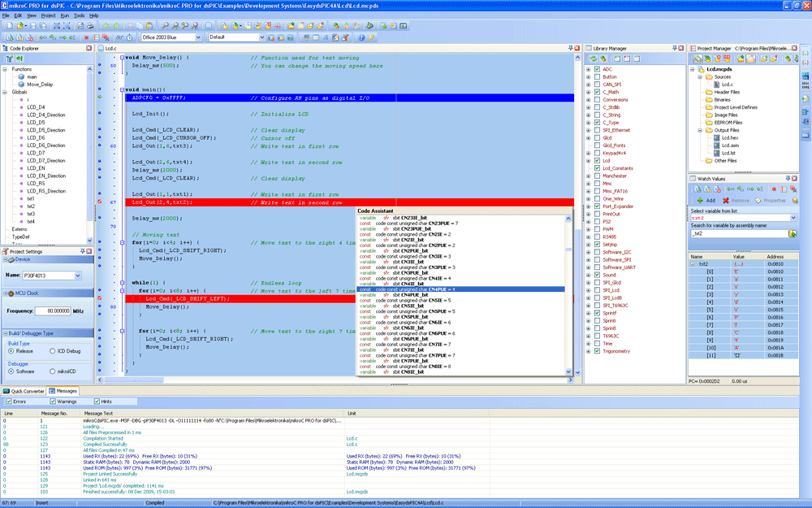Check the Conversions library checkbox
Screen dimensions: 812x508
(597, 99)
